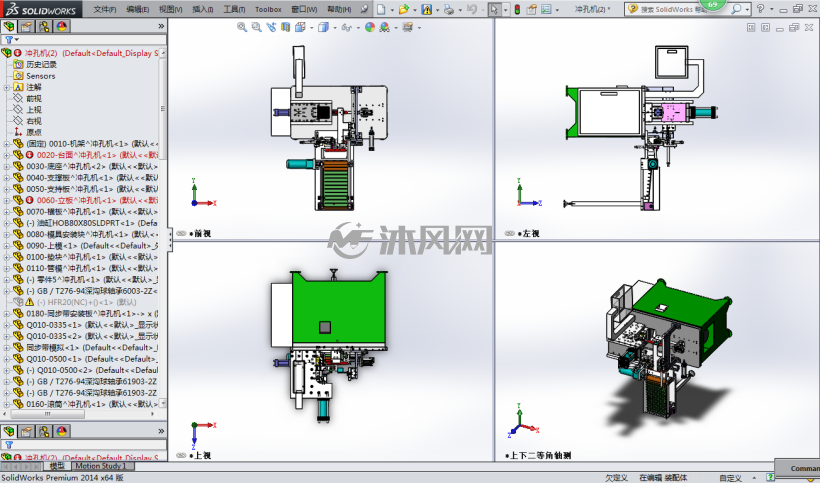Click the View Orientation icon
Viewport: 820px width, 483px height.
click(x=300, y=27)
